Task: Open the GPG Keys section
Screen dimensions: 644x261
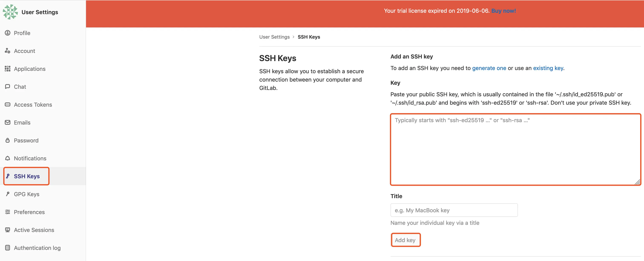Action: tap(26, 194)
